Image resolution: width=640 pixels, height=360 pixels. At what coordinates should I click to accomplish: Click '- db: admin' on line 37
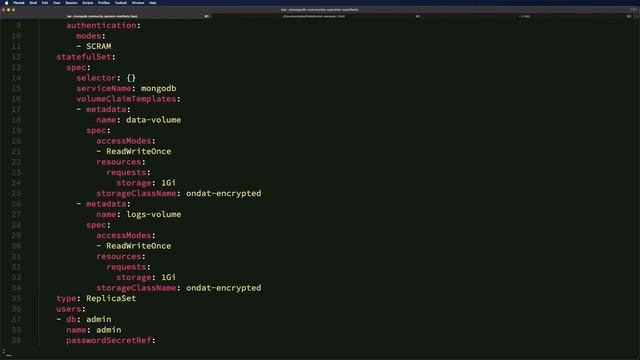(x=84, y=320)
